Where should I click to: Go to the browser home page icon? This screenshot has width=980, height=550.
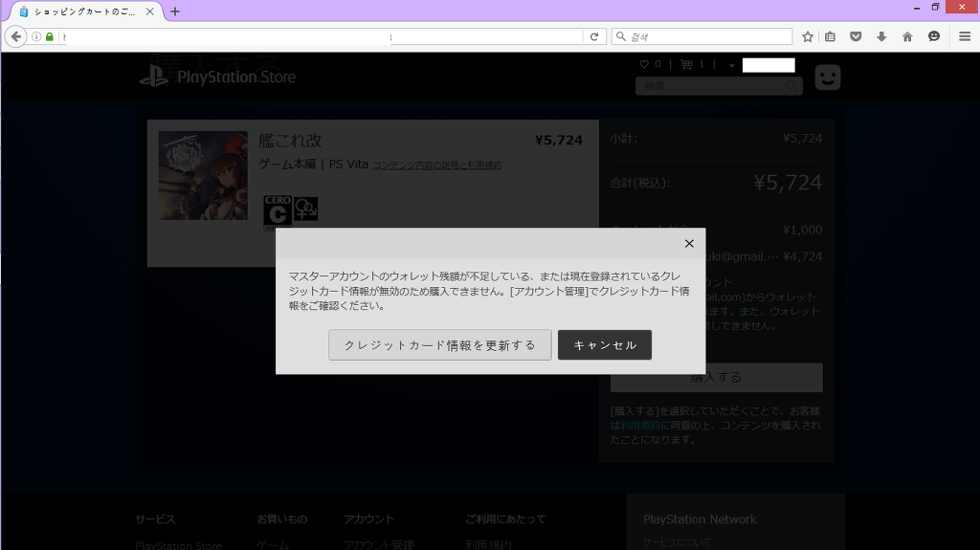pos(907,37)
